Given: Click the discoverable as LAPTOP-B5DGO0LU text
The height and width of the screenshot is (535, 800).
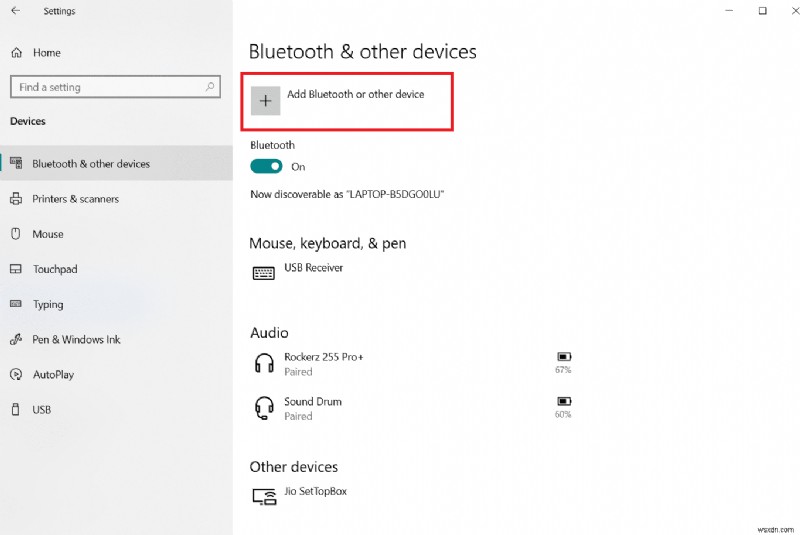Looking at the screenshot, I should click(x=347, y=194).
